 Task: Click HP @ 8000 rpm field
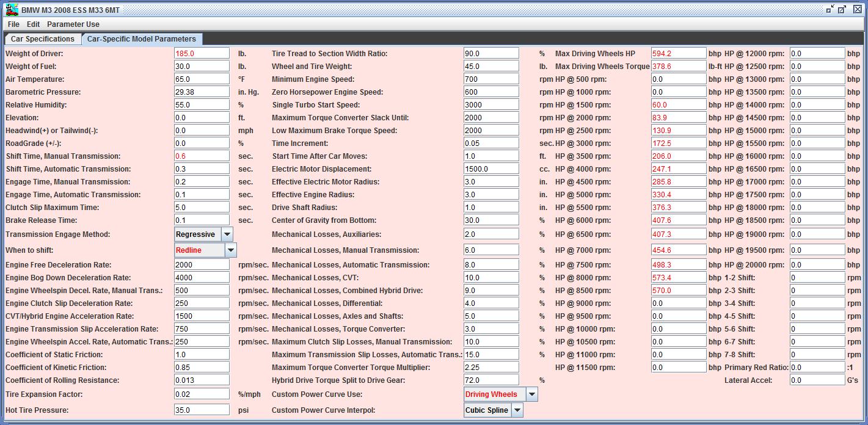pos(679,278)
